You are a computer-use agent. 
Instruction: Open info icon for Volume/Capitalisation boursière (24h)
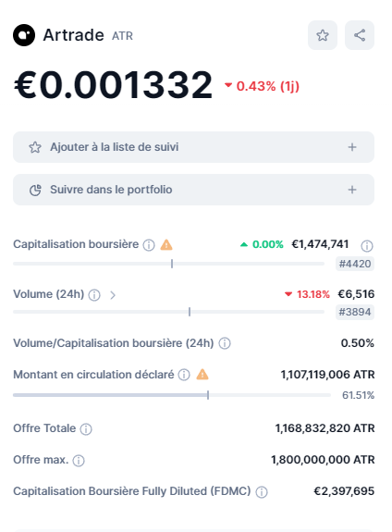[x=225, y=343]
